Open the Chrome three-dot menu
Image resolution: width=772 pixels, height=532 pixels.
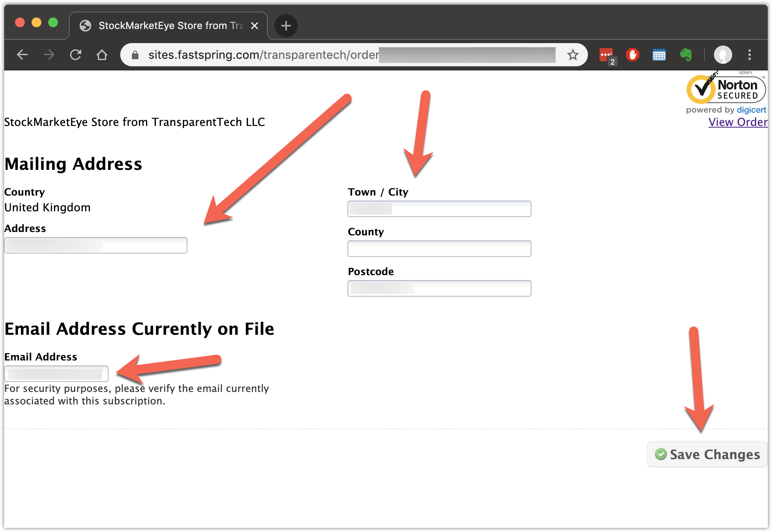click(x=750, y=55)
